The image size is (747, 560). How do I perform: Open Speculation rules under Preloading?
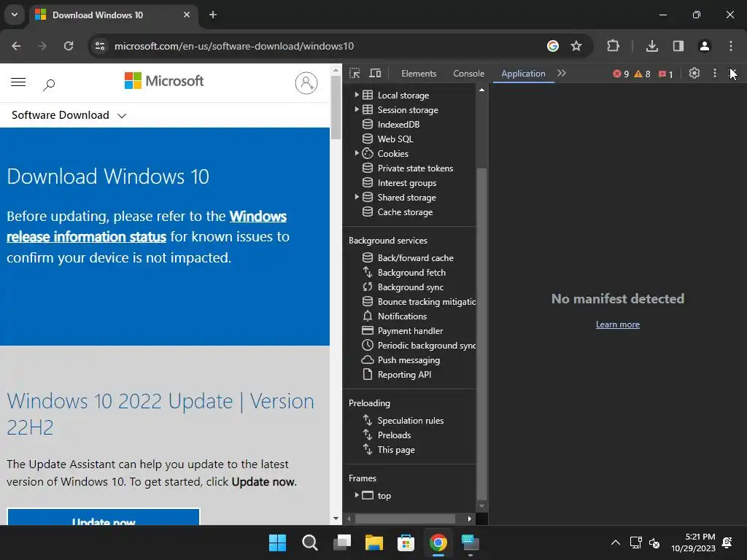410,421
